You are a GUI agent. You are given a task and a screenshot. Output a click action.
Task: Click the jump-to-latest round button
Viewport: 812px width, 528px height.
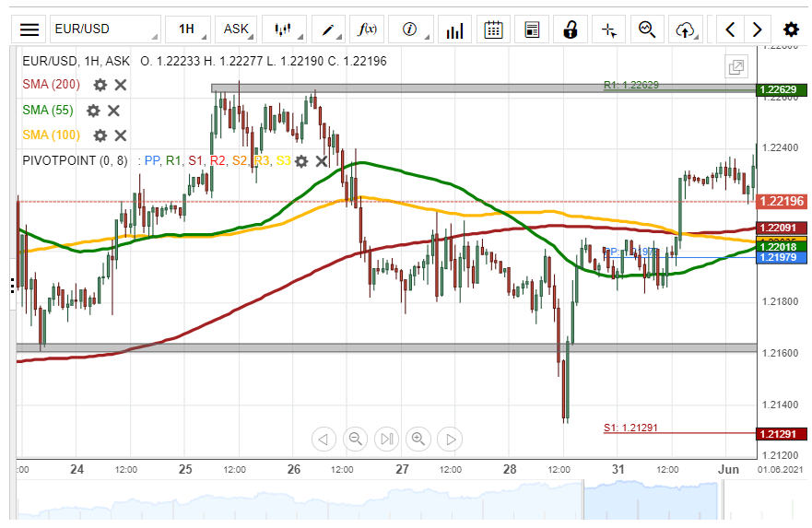387,439
